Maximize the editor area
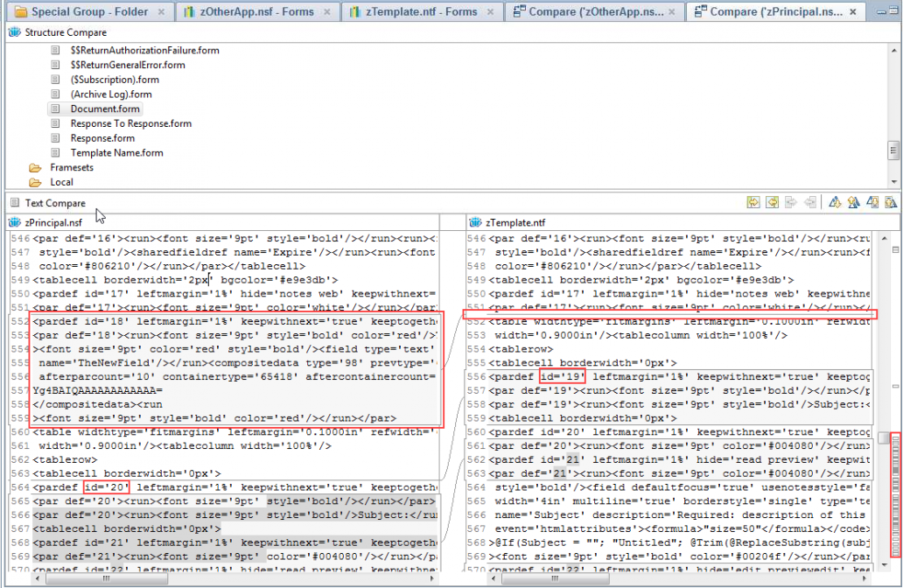The width and height of the screenshot is (903, 588). click(x=893, y=11)
